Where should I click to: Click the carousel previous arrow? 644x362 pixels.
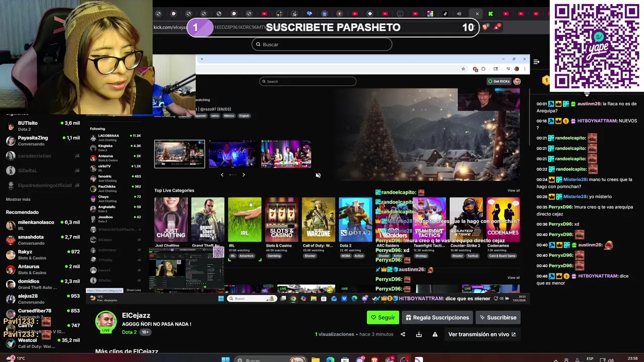pyautogui.click(x=222, y=175)
